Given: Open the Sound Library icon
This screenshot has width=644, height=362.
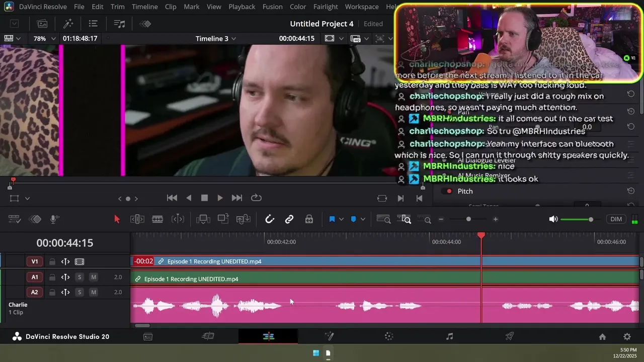Looking at the screenshot, I should click(119, 24).
